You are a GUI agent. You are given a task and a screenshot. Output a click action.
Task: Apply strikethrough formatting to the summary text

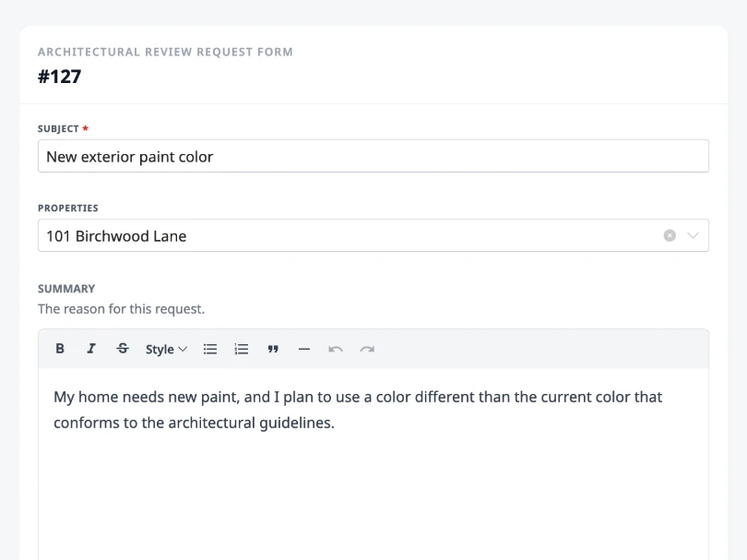pyautogui.click(x=123, y=349)
